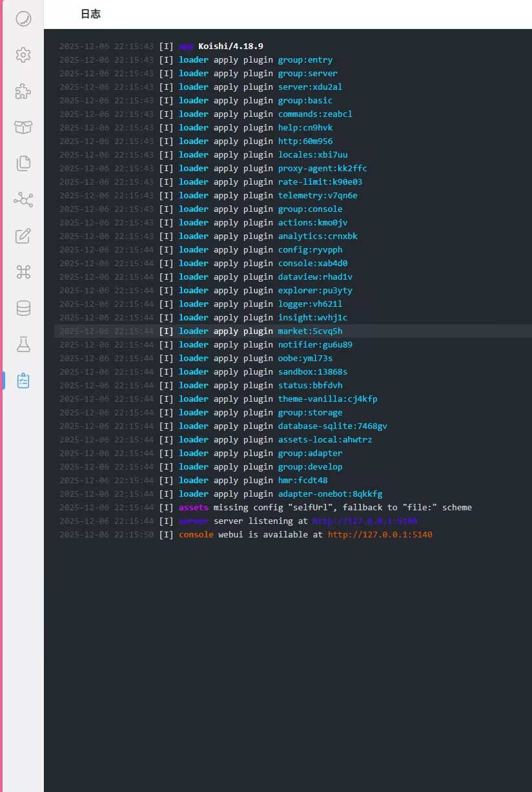The image size is (532, 792).
Task: Open the orange webui 127.0.0.1:5140 link
Action: (380, 534)
